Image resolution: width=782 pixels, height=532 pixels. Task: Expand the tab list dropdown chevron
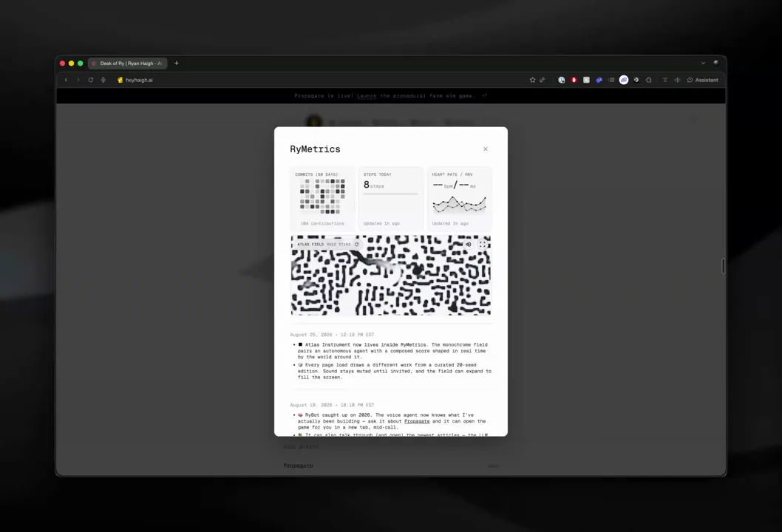tap(703, 64)
